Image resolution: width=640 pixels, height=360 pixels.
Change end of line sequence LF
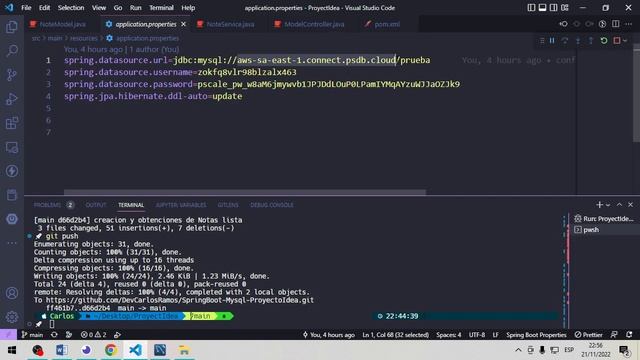point(495,335)
